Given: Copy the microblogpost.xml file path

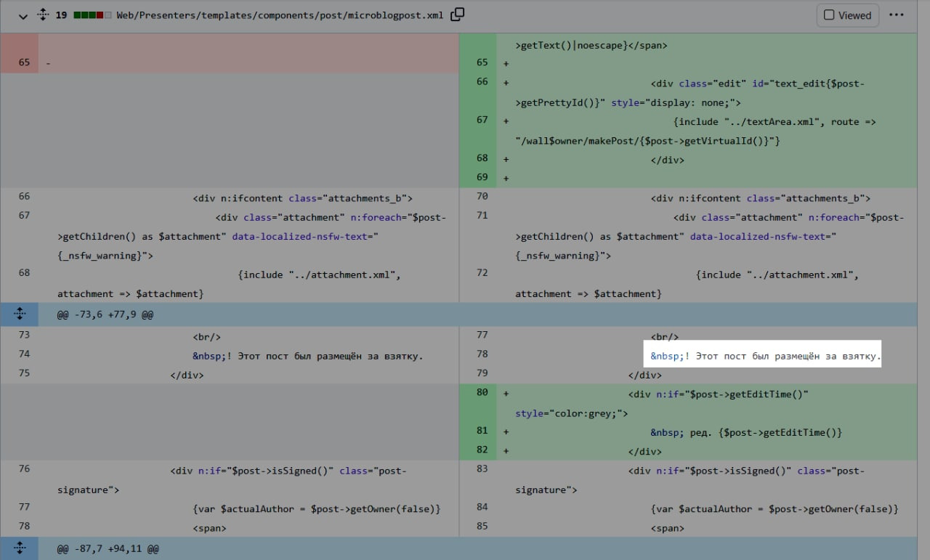Looking at the screenshot, I should tap(457, 15).
